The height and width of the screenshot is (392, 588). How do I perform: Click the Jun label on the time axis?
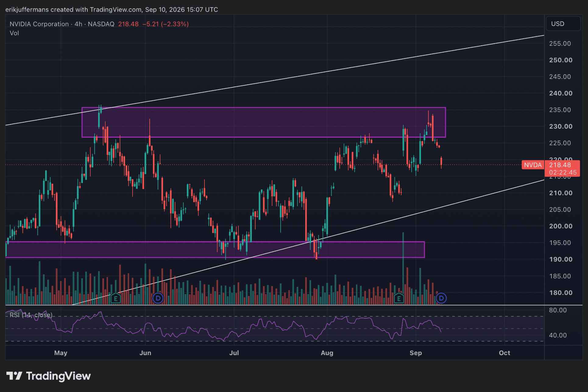click(x=145, y=353)
